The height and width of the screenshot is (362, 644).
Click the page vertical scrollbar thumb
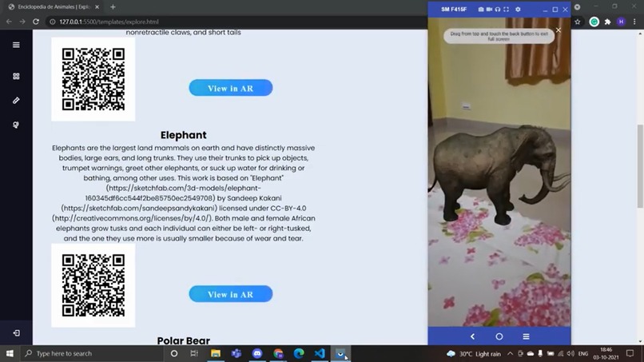[x=640, y=166]
